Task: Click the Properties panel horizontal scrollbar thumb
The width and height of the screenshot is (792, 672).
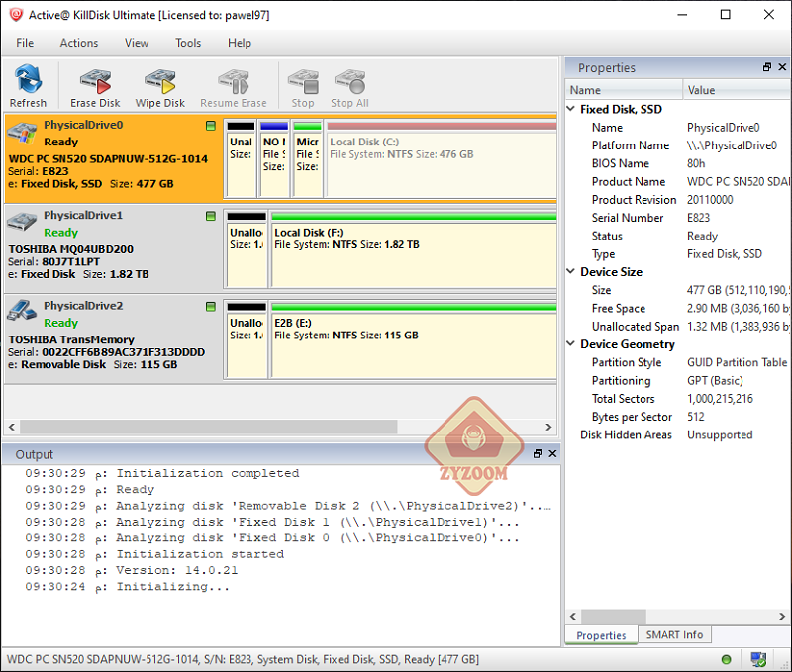Action: pyautogui.click(x=613, y=616)
